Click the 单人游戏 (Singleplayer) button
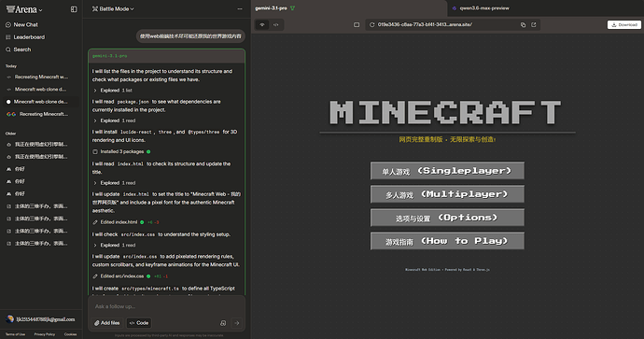Viewport: 644px width, 339px height. click(x=447, y=171)
